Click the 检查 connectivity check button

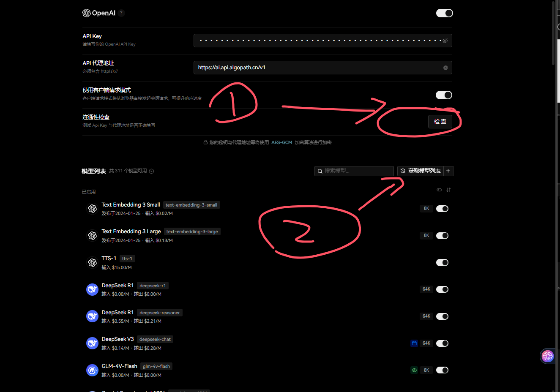tap(440, 121)
